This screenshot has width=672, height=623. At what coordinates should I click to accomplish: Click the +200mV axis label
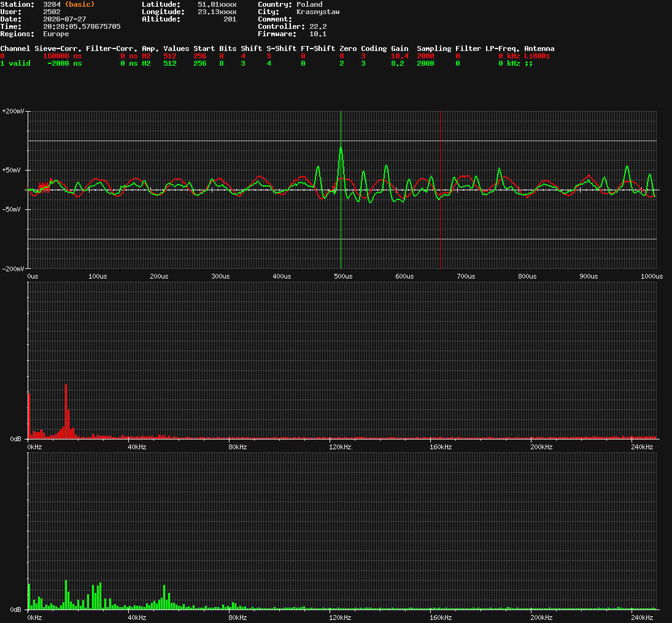click(13, 111)
